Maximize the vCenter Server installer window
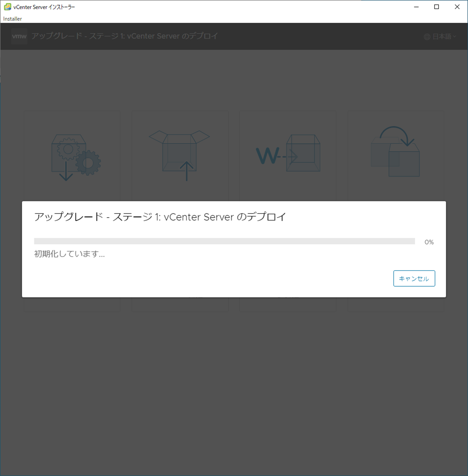468x476 pixels. pyautogui.click(x=436, y=7)
